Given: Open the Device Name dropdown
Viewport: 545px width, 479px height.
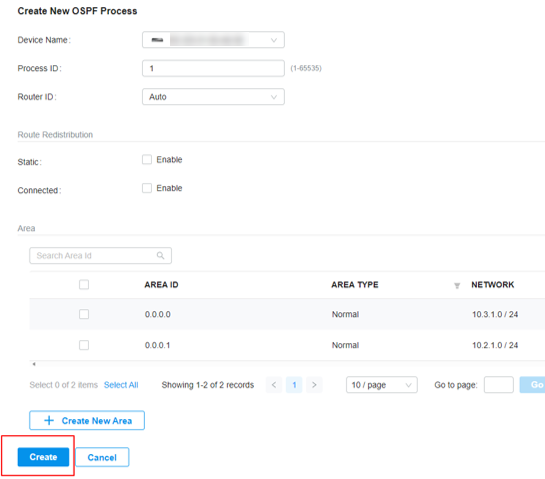Looking at the screenshot, I should [x=213, y=40].
